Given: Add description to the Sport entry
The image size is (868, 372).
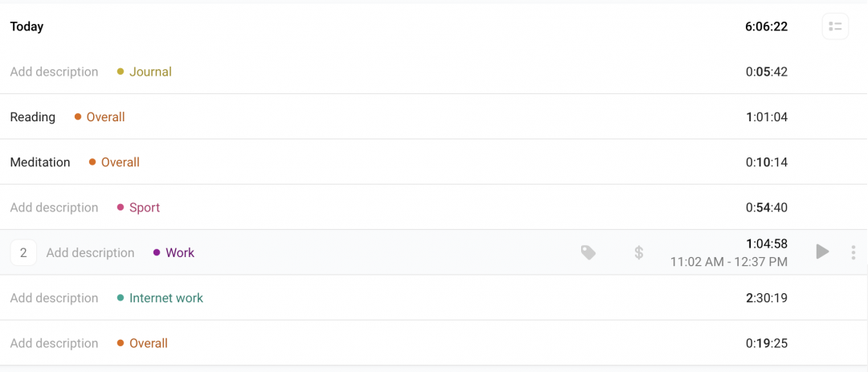Looking at the screenshot, I should point(54,207).
